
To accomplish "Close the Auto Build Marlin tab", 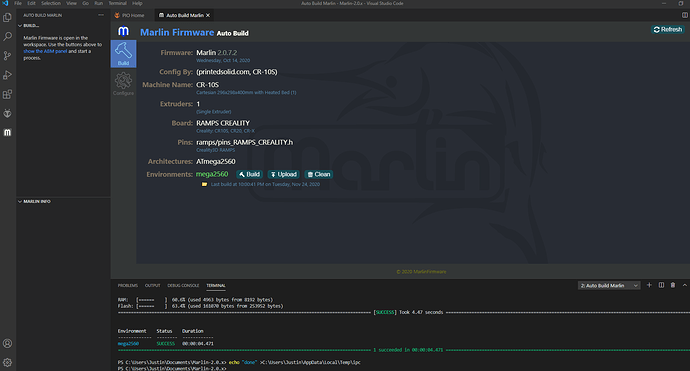I will (x=208, y=15).
